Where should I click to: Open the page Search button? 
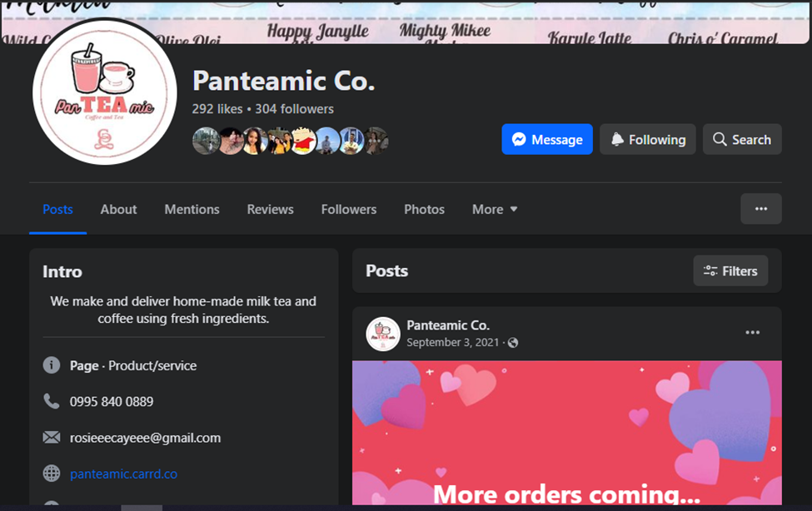point(742,139)
